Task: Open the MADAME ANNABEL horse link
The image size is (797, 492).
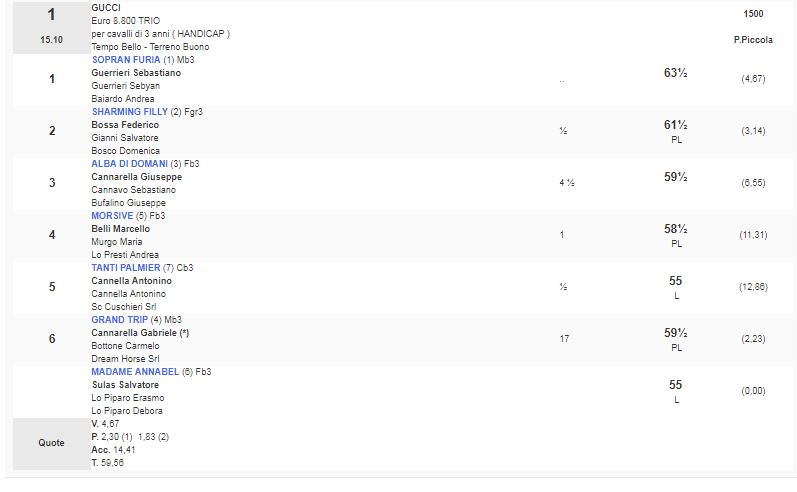Action: coord(132,372)
